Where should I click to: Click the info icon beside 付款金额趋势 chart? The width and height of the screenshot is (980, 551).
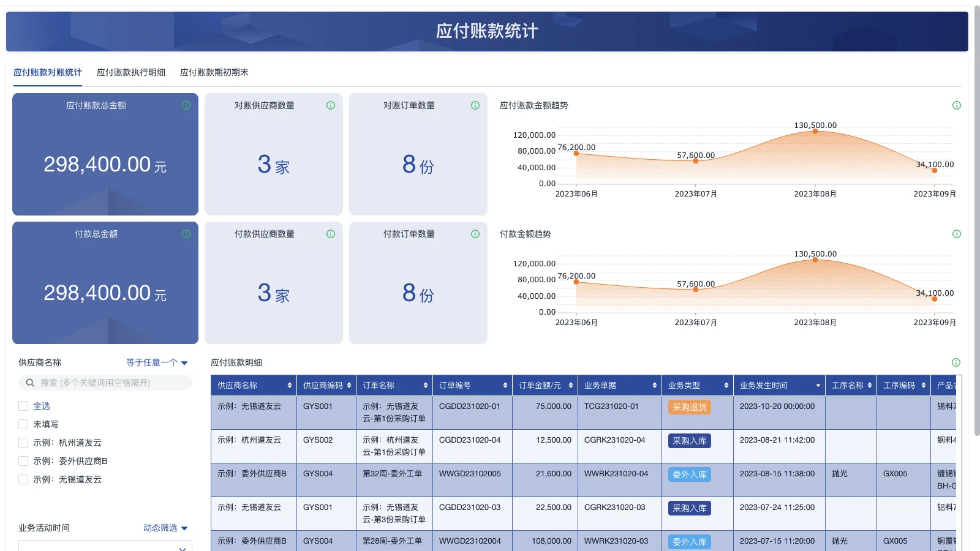956,233
